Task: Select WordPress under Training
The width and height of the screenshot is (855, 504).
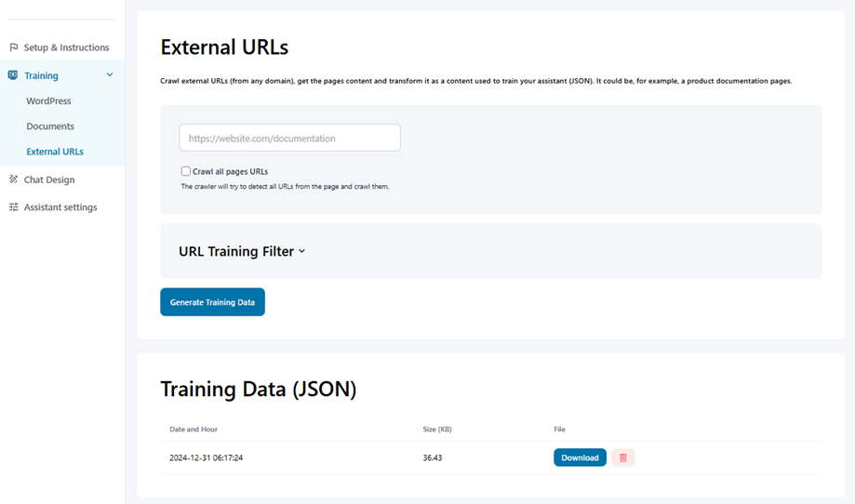Action: (48, 100)
